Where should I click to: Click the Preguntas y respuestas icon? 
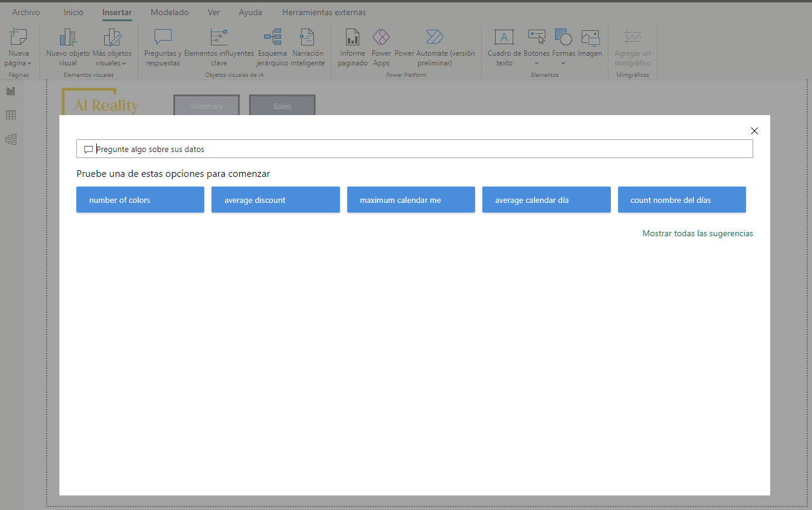pyautogui.click(x=162, y=38)
